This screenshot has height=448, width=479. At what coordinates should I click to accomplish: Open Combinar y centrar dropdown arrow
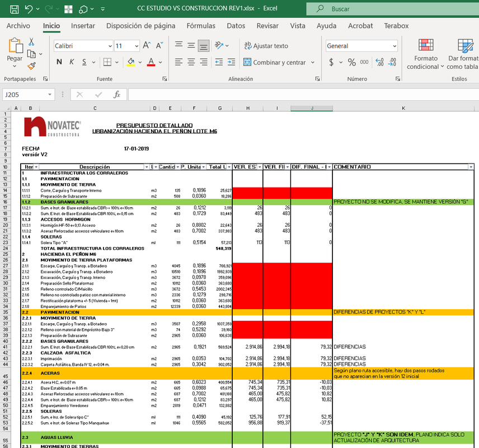pos(313,62)
